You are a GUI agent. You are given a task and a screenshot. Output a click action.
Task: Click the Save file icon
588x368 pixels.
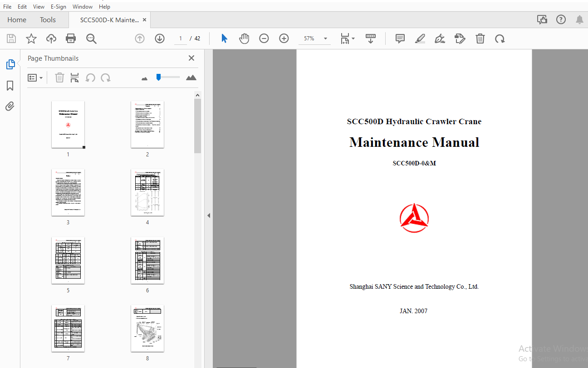point(11,39)
